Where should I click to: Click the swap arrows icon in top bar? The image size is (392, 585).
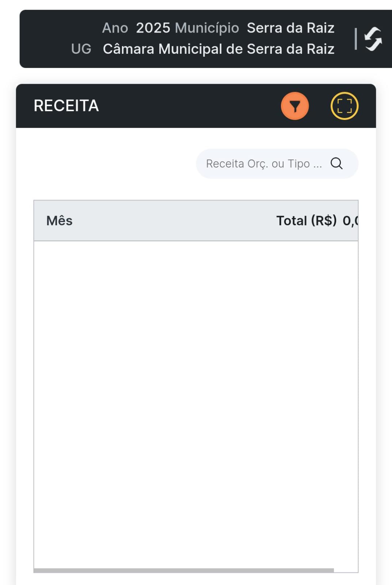click(x=373, y=39)
